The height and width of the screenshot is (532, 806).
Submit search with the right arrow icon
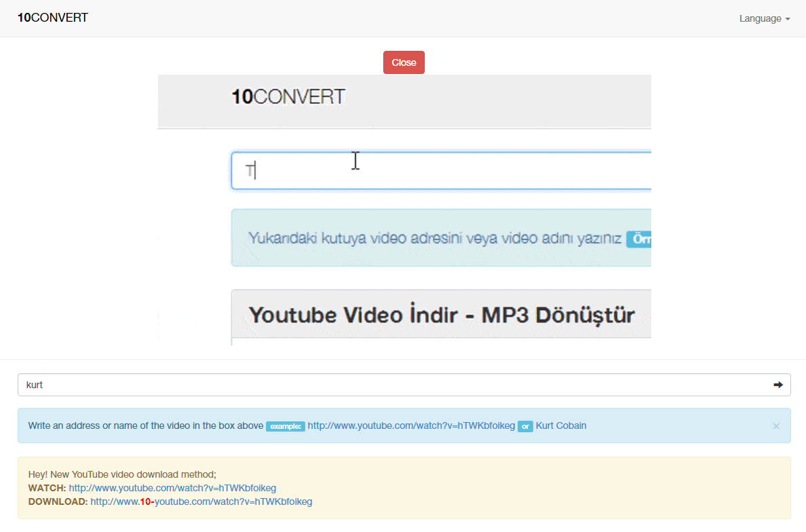(778, 385)
